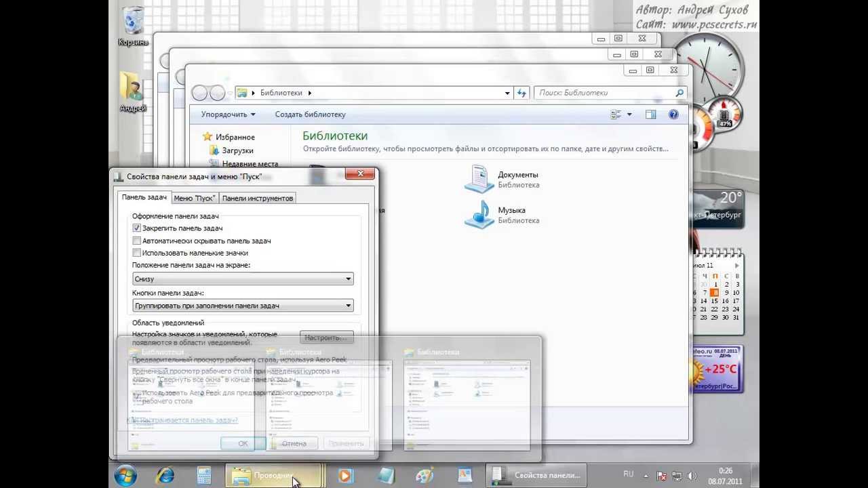The height and width of the screenshot is (488, 868).
Task: Select the Андрей user folder desktop icon
Action: [133, 91]
